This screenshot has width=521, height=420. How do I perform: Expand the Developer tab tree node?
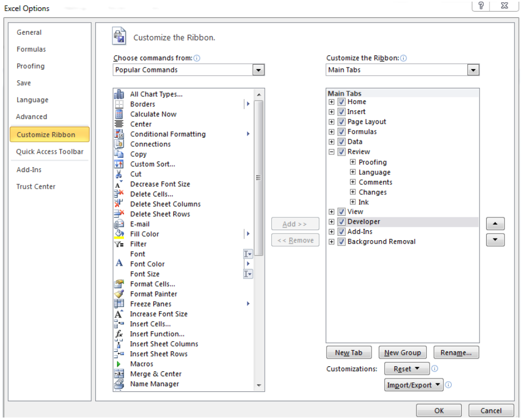(x=332, y=222)
